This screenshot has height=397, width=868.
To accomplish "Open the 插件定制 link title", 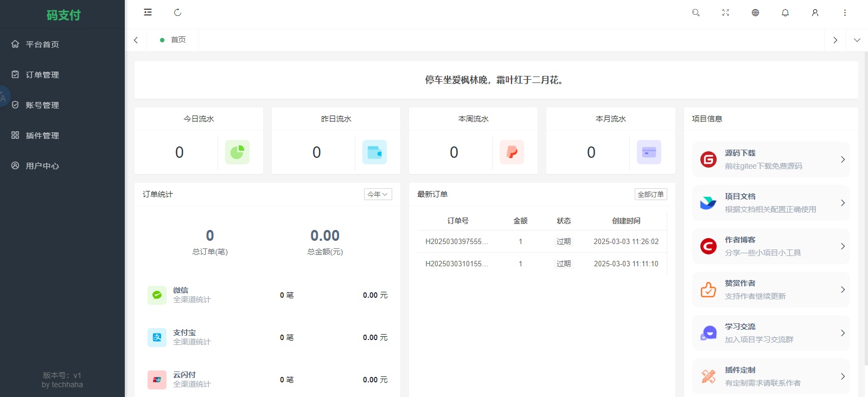I will pos(740,370).
